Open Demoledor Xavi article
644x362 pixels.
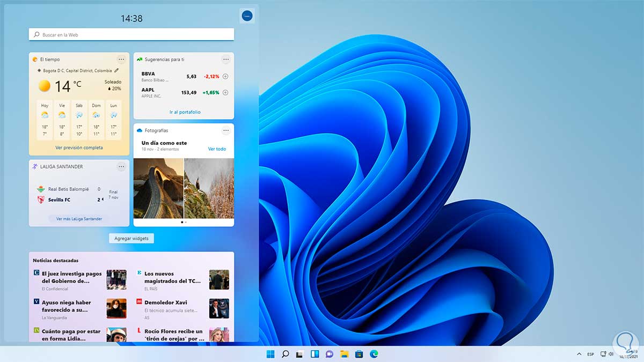(166, 302)
